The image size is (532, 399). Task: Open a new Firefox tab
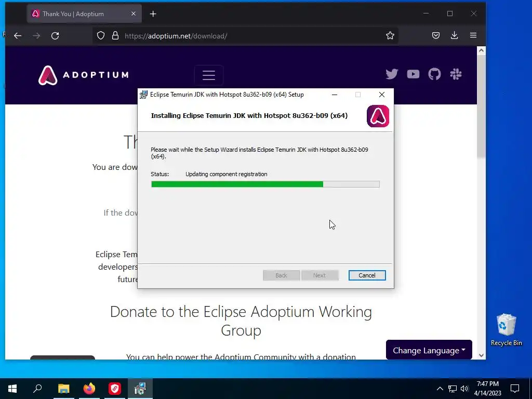(153, 14)
